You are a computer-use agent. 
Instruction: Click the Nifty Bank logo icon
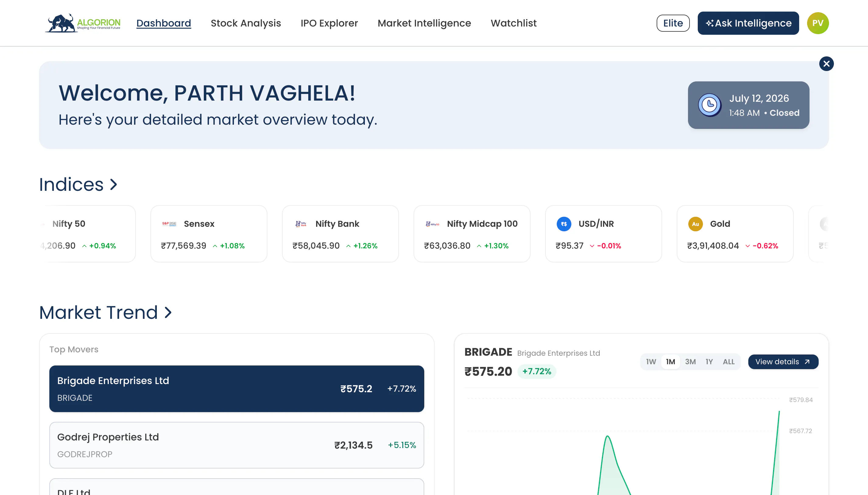(x=301, y=224)
